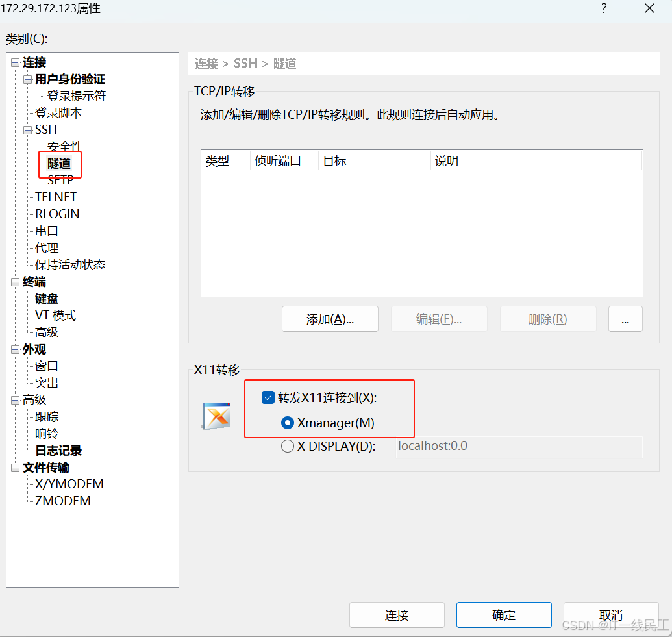Open the 日志记录 tree item
The height and width of the screenshot is (637, 672).
58,451
